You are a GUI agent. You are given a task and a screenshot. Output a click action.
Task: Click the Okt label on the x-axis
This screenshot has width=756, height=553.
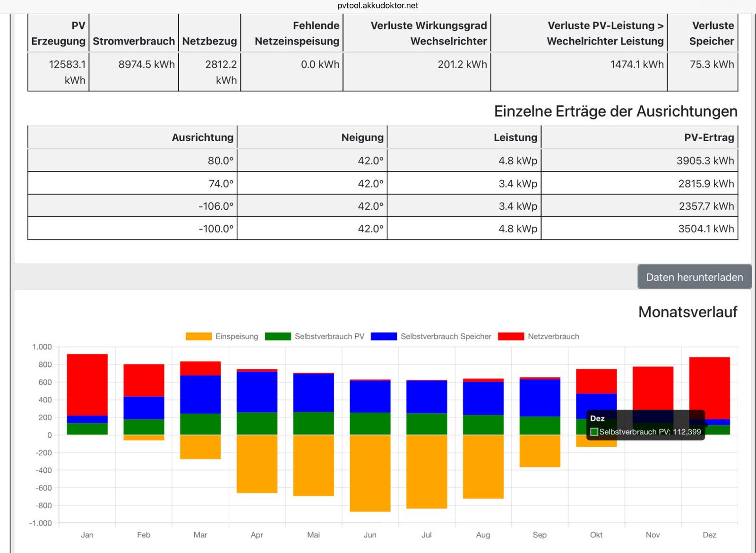click(596, 535)
